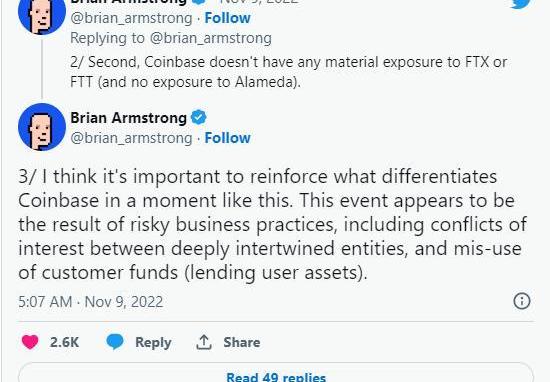Follow @brian_armstrong from the third tweet
The width and height of the screenshot is (550, 382).
pos(227,138)
